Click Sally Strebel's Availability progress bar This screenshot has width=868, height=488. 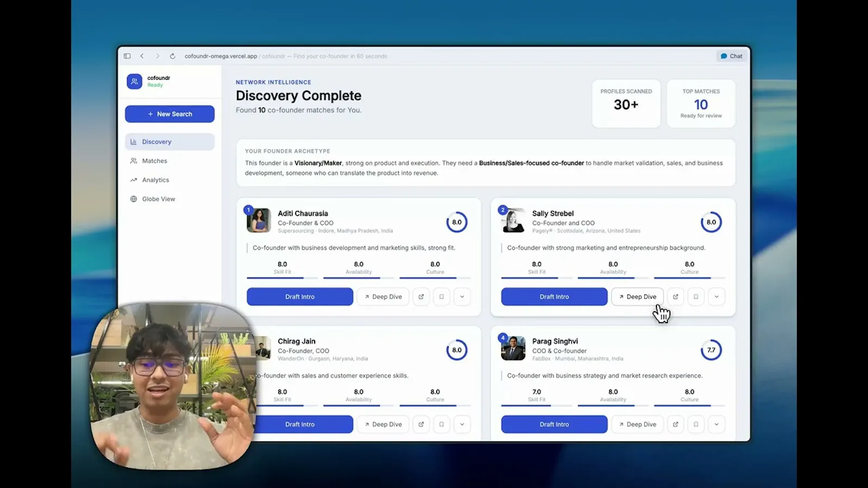click(613, 278)
